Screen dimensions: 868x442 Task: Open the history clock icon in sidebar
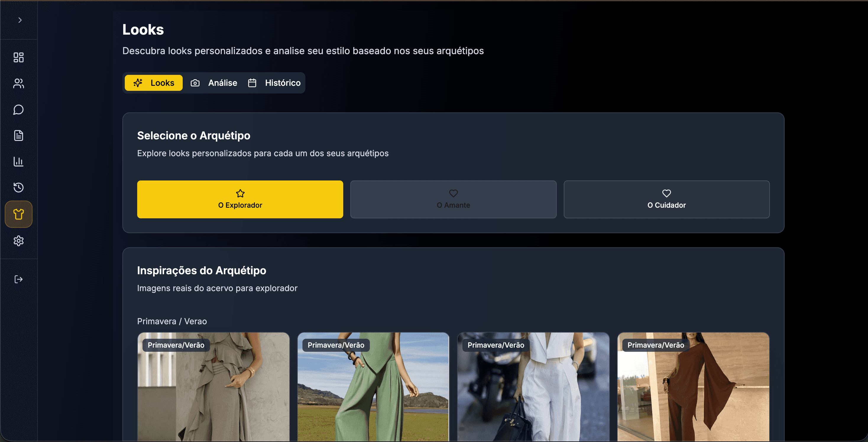pyautogui.click(x=19, y=188)
